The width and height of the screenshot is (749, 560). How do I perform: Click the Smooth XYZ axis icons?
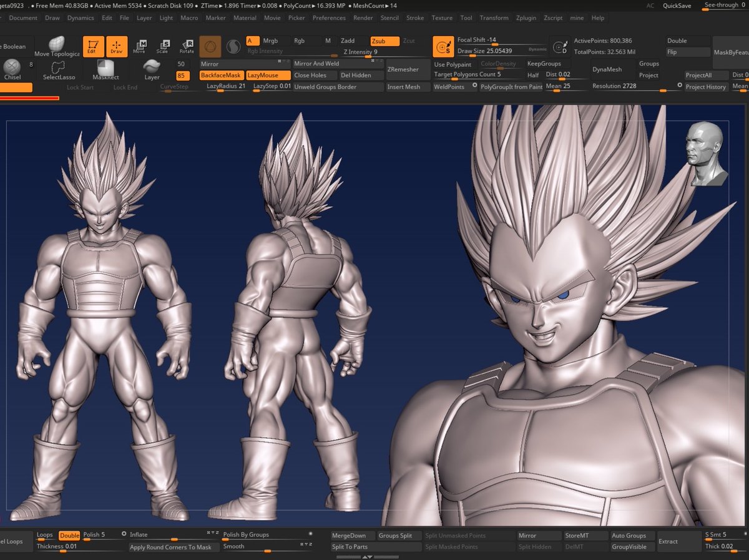click(306, 544)
